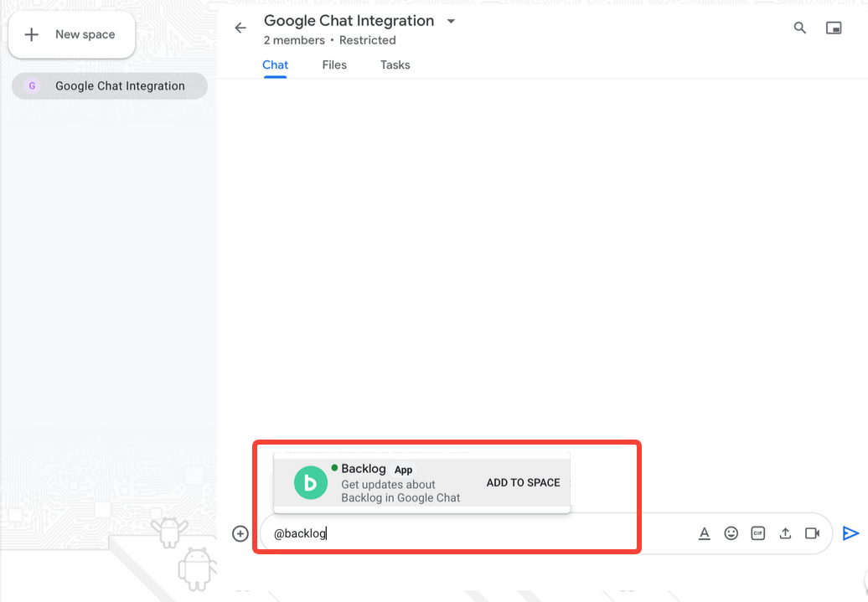This screenshot has width=868, height=602.
Task: Click the purple G space avatar
Action: (x=32, y=85)
